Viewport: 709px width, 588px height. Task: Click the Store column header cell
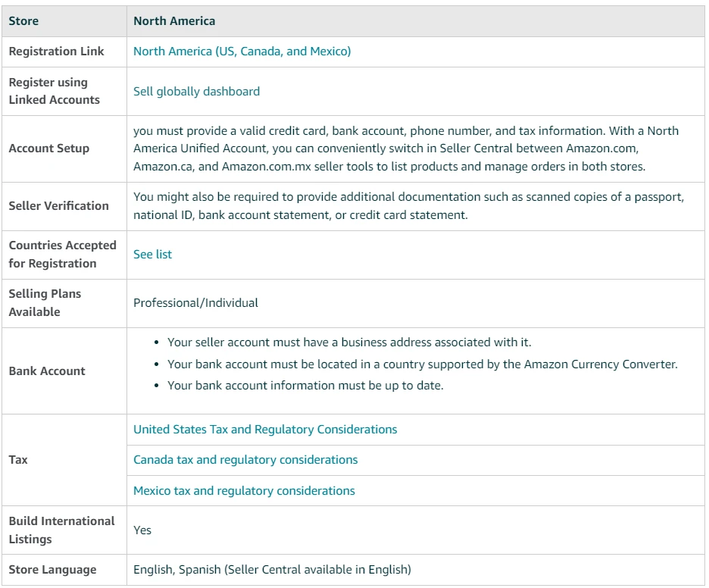[23, 21]
